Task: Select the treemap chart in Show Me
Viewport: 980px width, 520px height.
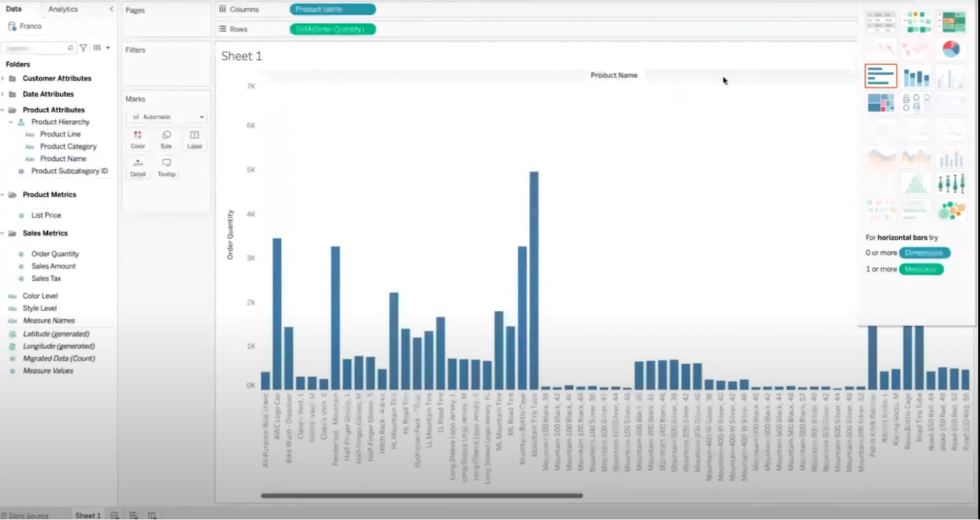Action: click(x=880, y=102)
